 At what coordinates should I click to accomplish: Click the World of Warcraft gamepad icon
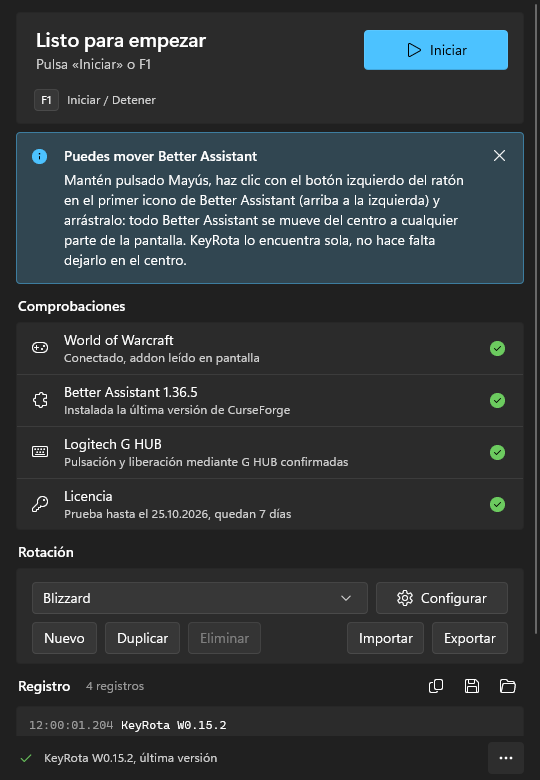tap(40, 348)
